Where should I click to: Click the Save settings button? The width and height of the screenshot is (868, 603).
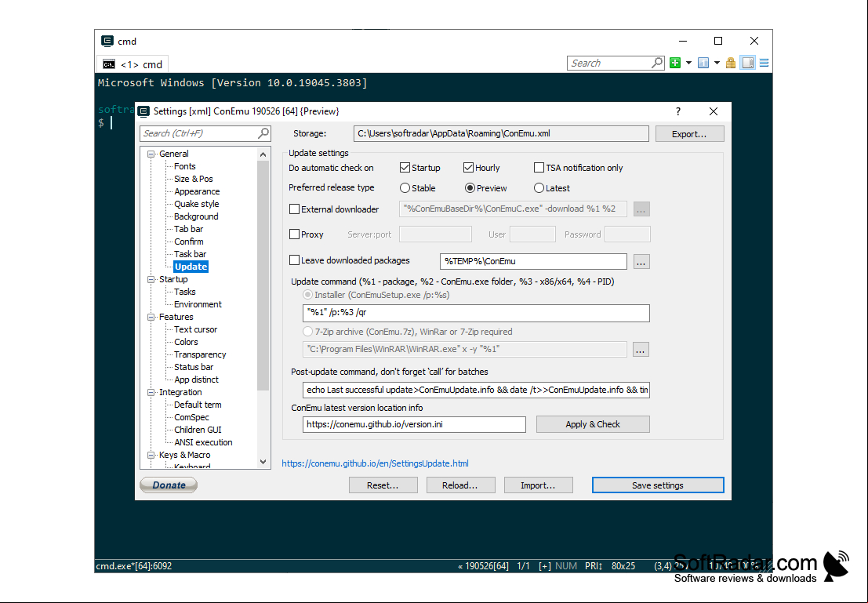[658, 485]
